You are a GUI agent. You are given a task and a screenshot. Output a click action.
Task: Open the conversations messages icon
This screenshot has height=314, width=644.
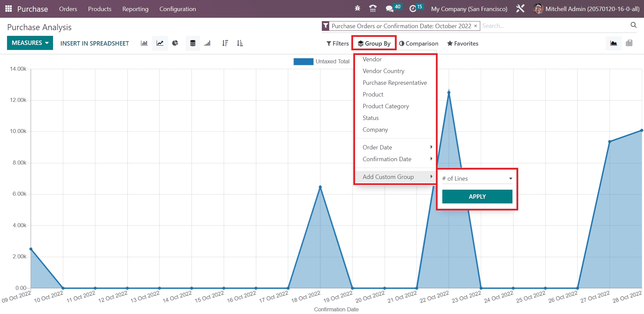(389, 9)
